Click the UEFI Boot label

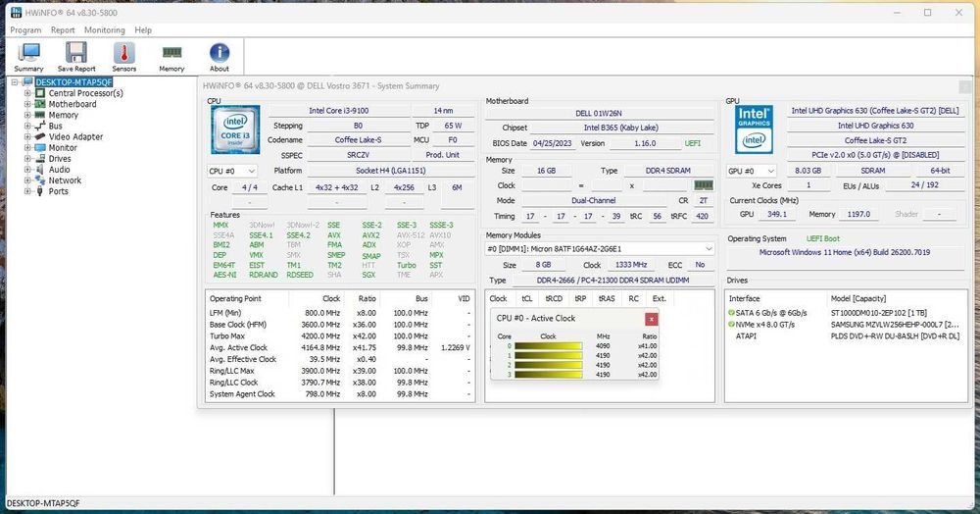(822, 238)
